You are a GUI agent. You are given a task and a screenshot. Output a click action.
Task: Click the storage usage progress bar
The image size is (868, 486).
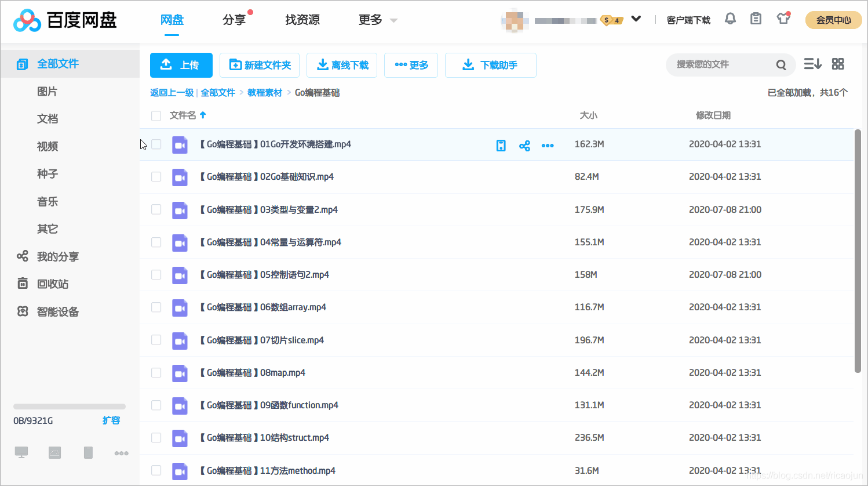pos(70,407)
